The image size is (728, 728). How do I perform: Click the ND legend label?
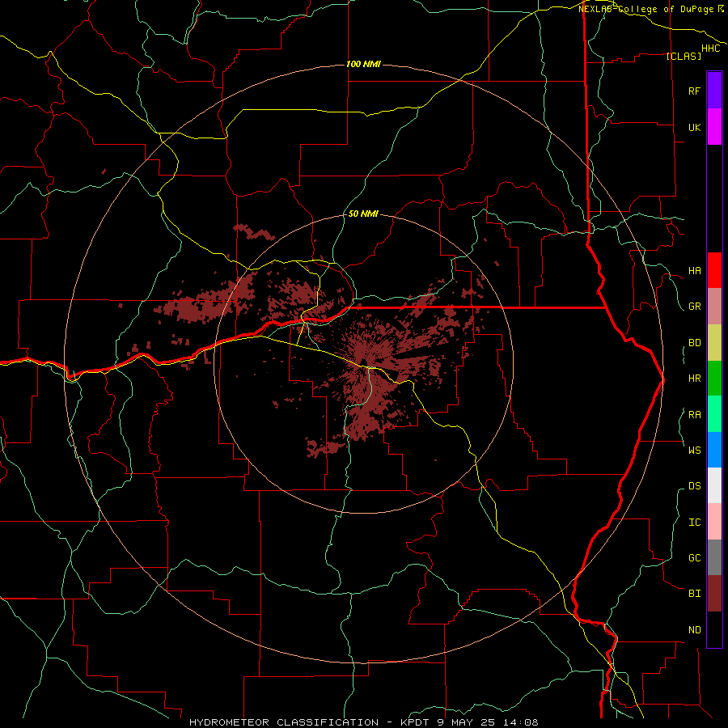(x=694, y=630)
